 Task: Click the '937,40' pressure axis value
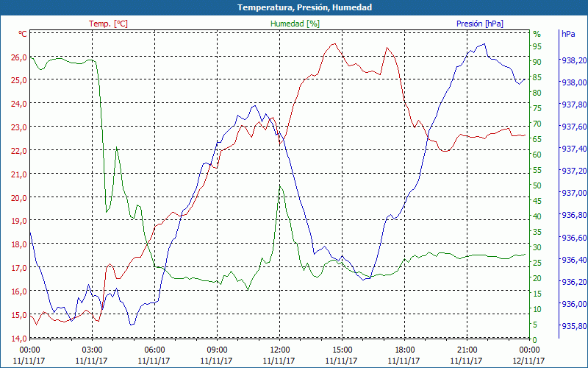point(573,149)
